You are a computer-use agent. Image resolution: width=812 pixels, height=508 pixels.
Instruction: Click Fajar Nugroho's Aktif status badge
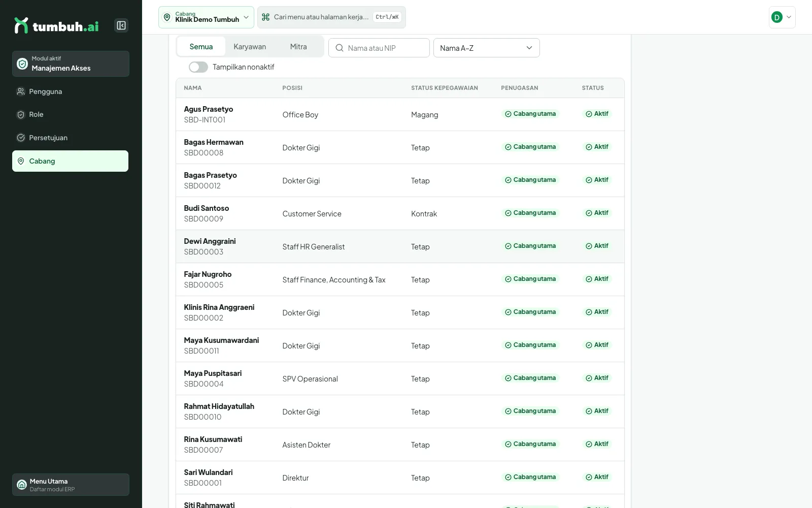click(597, 279)
